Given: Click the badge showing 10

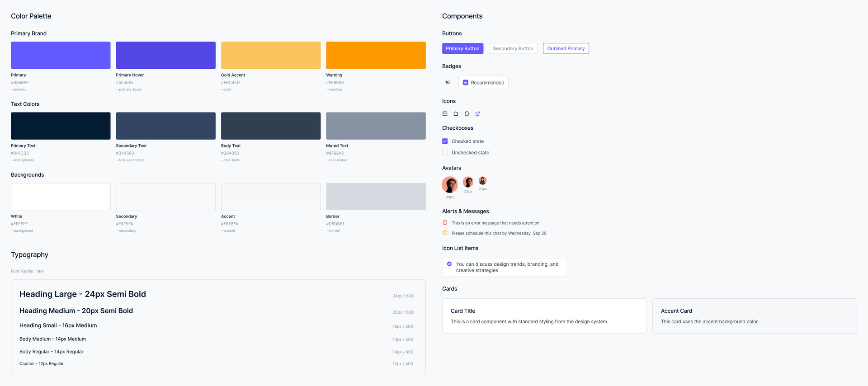Looking at the screenshot, I should pyautogui.click(x=448, y=82).
